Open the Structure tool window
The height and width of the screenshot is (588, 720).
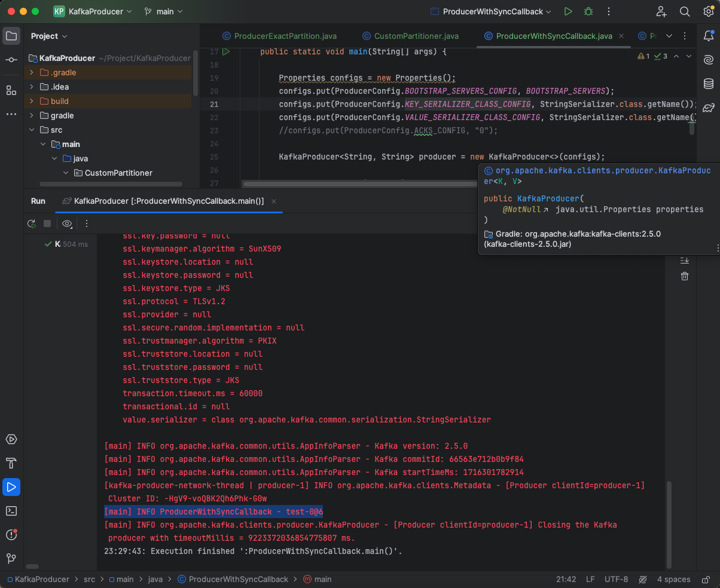click(x=11, y=90)
